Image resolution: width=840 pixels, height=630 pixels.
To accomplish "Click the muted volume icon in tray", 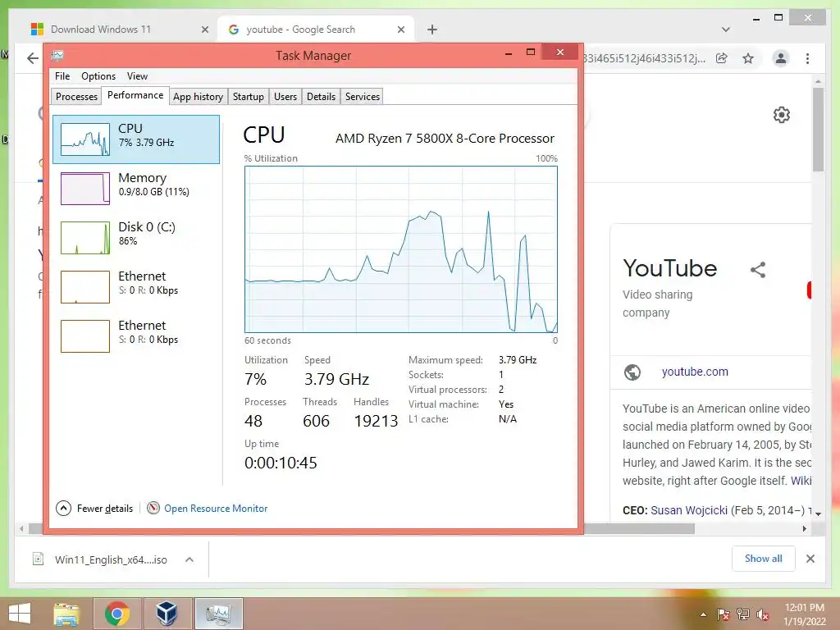I will pos(763,614).
